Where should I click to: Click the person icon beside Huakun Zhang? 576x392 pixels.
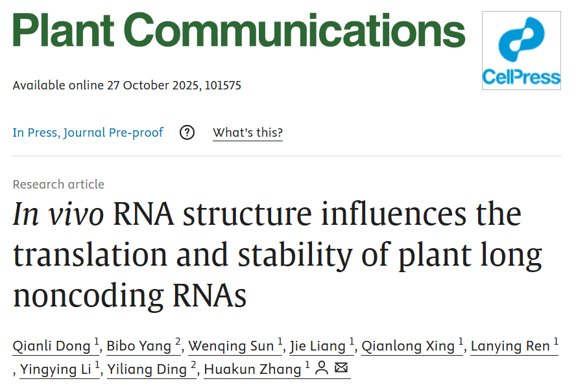click(321, 369)
